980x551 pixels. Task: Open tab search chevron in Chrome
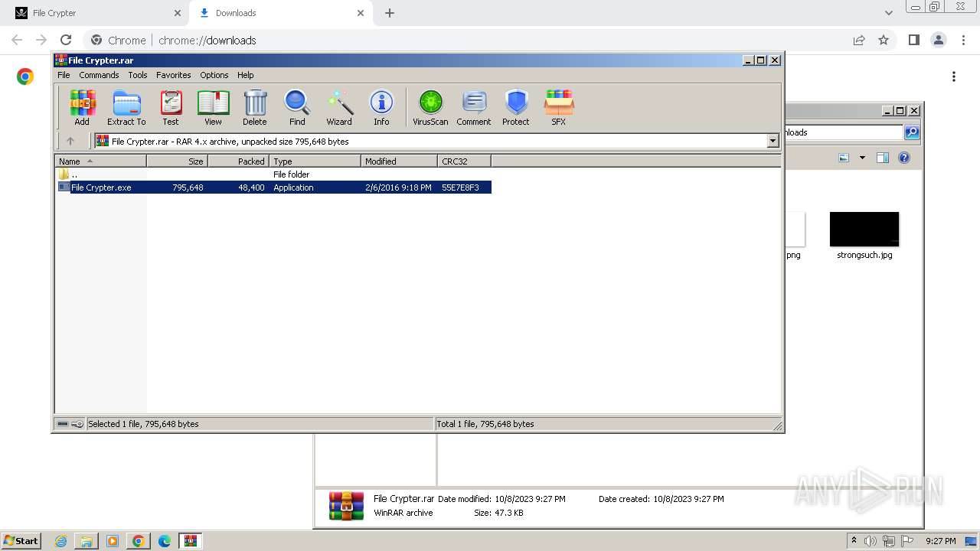pos(888,13)
